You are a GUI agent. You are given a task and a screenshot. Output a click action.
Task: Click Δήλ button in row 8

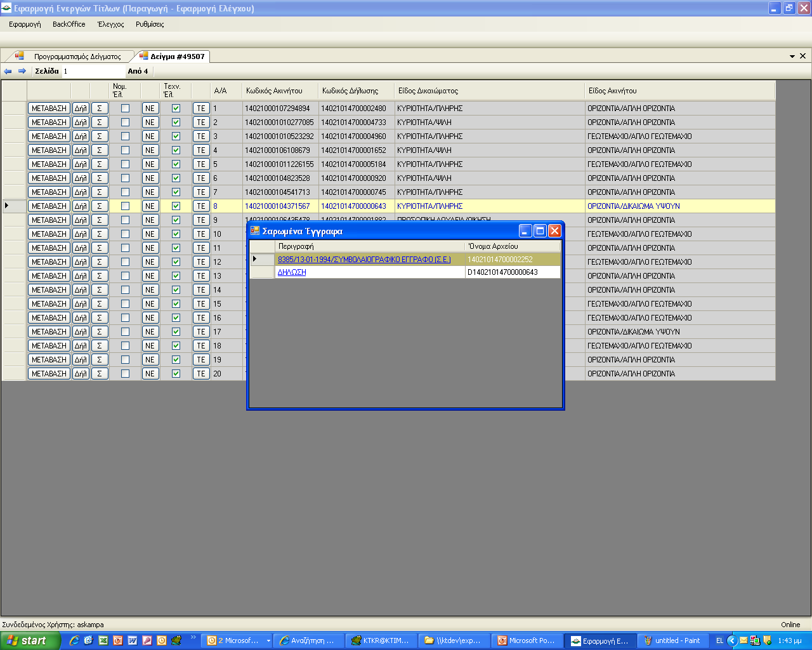pyautogui.click(x=81, y=206)
